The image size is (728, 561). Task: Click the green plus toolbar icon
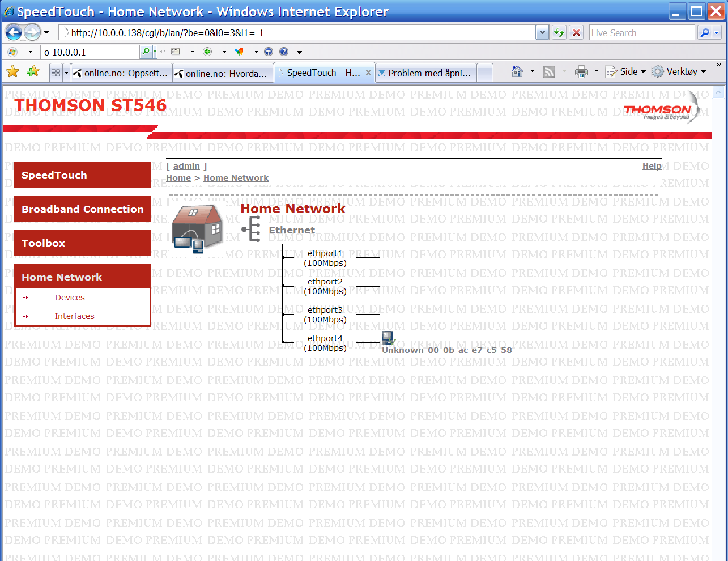(x=207, y=52)
